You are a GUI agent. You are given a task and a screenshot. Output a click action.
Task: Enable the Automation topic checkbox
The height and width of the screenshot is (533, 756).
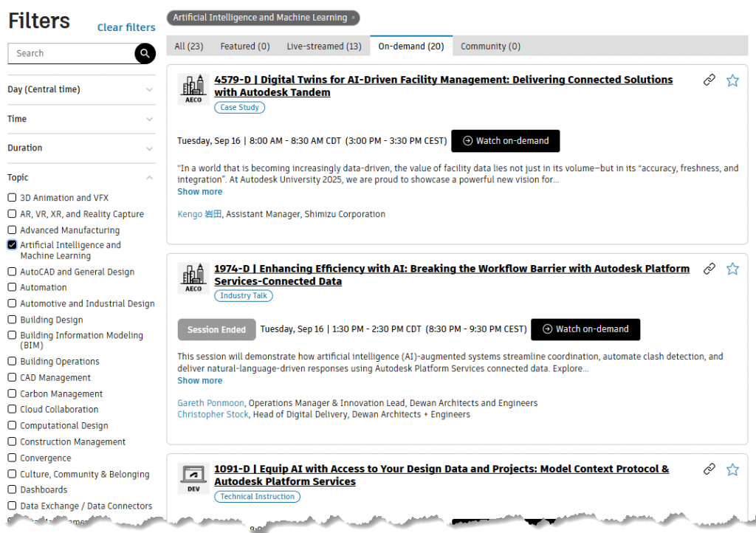pyautogui.click(x=12, y=287)
